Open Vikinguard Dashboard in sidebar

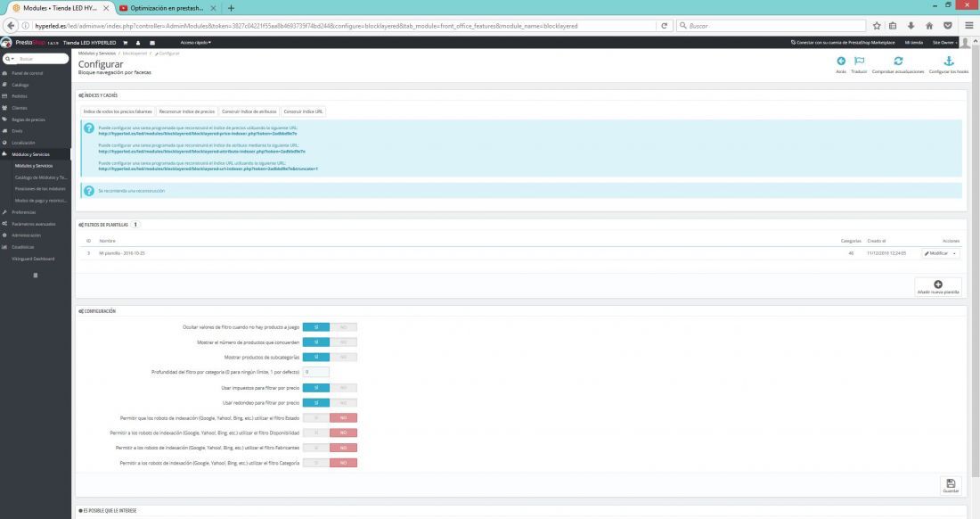(33, 259)
